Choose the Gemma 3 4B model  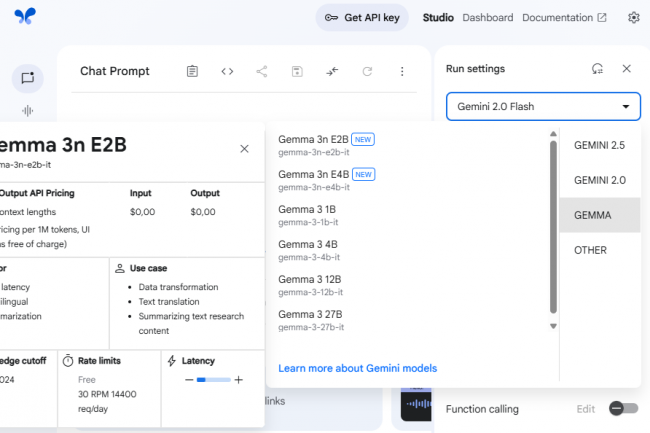[x=408, y=250]
